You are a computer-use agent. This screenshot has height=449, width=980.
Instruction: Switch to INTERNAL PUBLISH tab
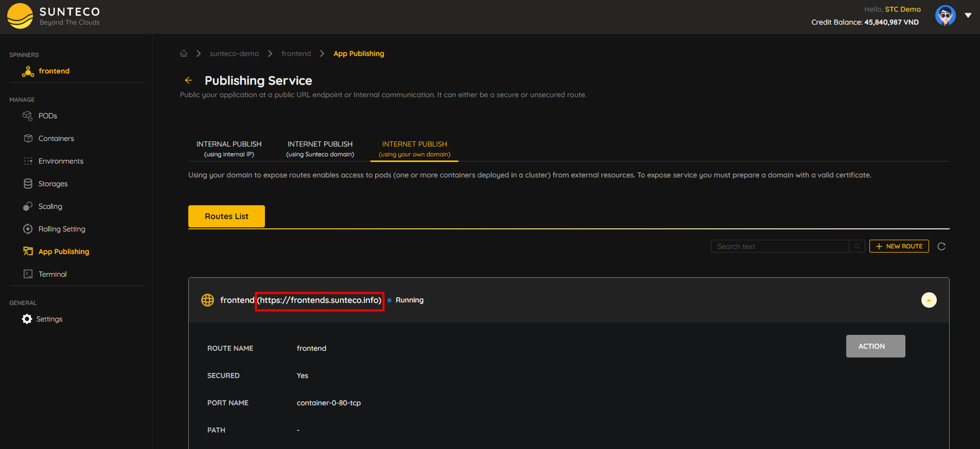coord(229,148)
